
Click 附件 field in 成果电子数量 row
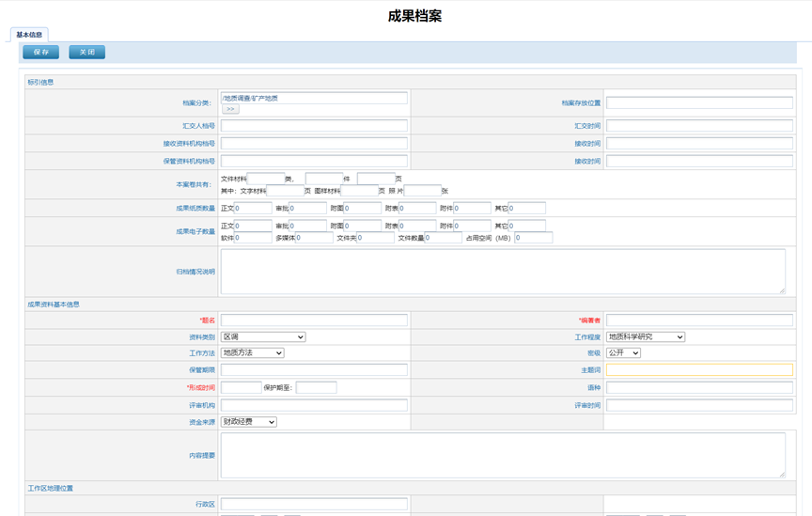[x=473, y=226]
